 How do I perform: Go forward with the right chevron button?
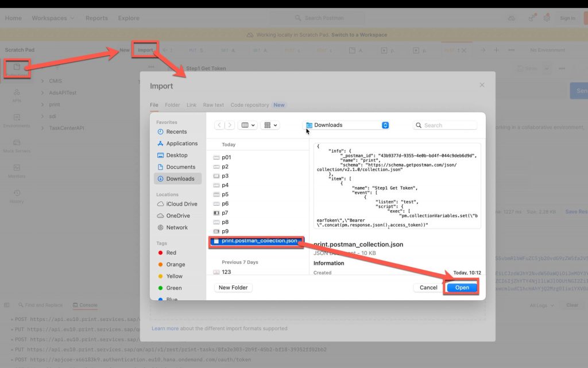[x=230, y=125]
